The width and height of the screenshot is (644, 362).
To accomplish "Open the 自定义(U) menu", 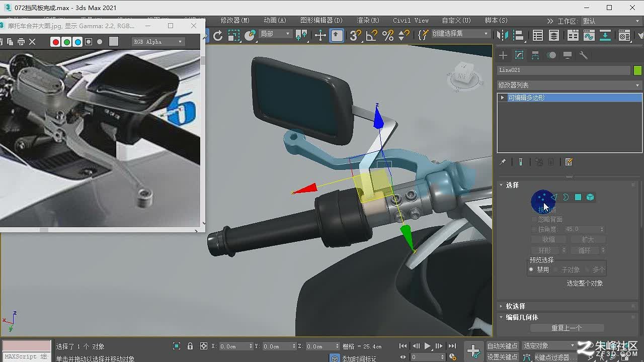I will pyautogui.click(x=456, y=21).
